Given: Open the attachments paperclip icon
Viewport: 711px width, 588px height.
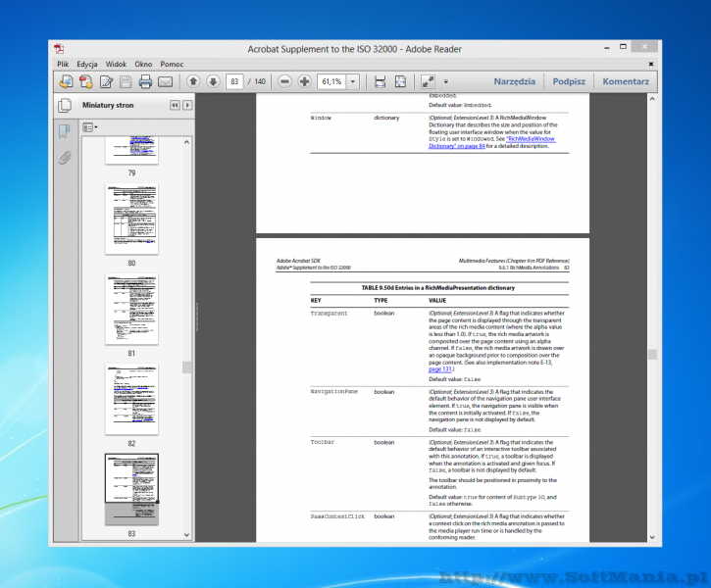Looking at the screenshot, I should (x=65, y=158).
